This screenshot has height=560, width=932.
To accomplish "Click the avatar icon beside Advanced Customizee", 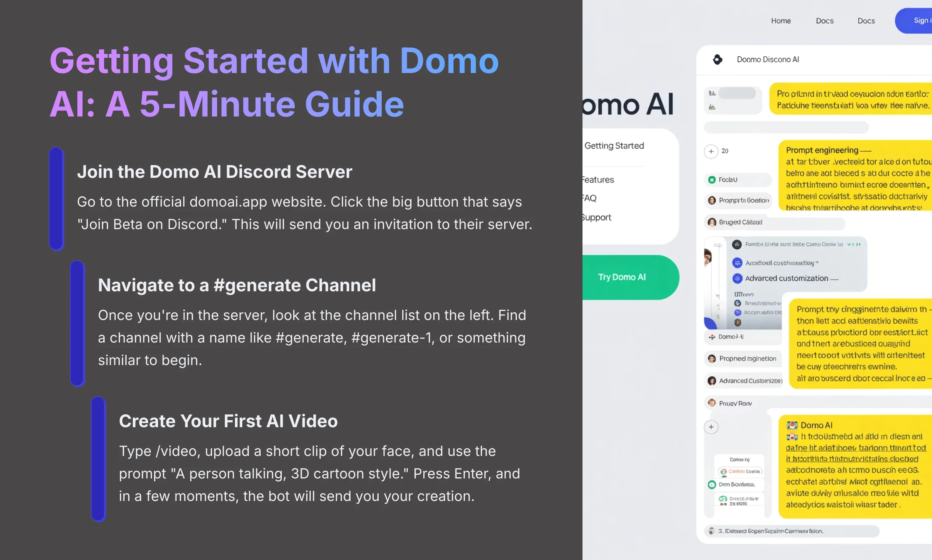I will (x=711, y=381).
